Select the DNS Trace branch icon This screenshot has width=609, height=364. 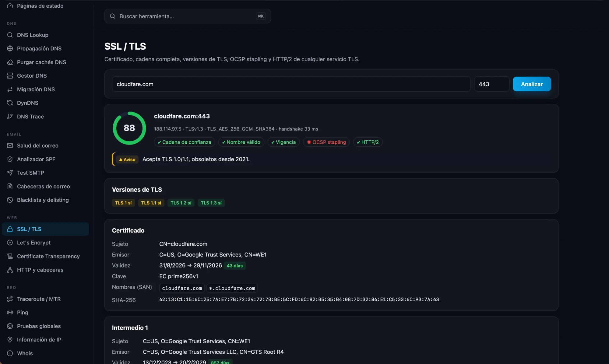point(10,116)
